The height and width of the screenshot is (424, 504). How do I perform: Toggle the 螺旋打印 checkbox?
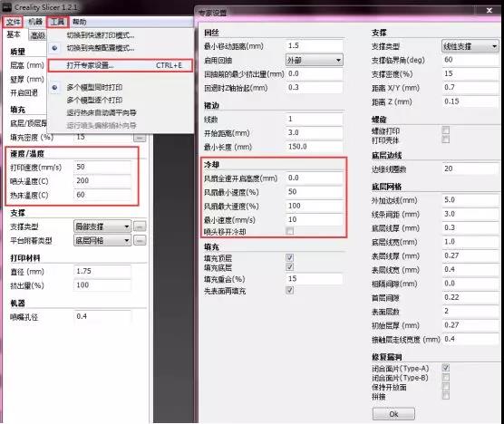click(446, 130)
